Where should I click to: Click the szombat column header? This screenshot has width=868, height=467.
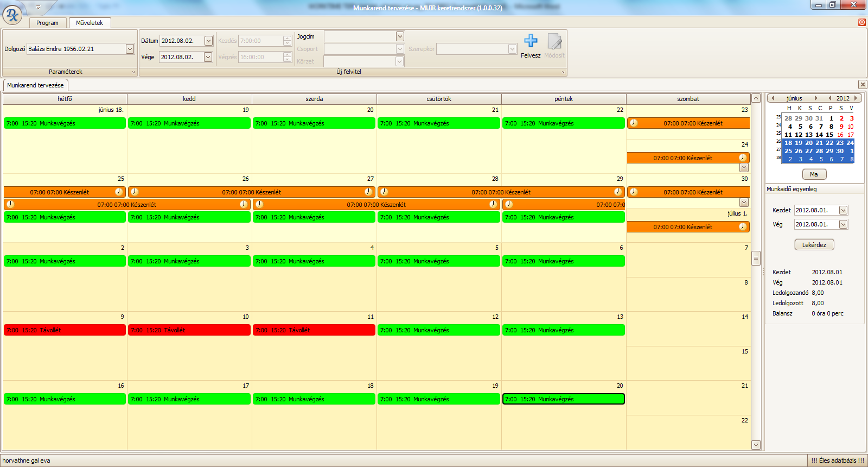click(688, 99)
